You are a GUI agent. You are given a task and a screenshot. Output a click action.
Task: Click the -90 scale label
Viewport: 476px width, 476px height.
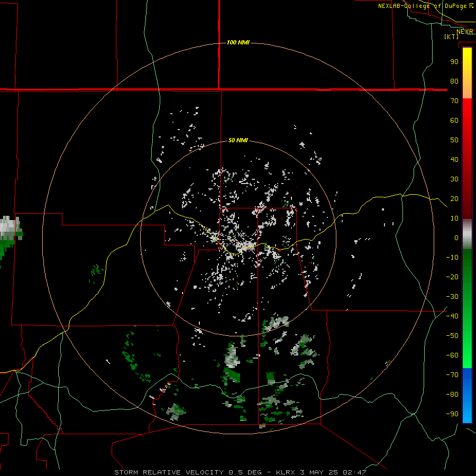pyautogui.click(x=452, y=414)
